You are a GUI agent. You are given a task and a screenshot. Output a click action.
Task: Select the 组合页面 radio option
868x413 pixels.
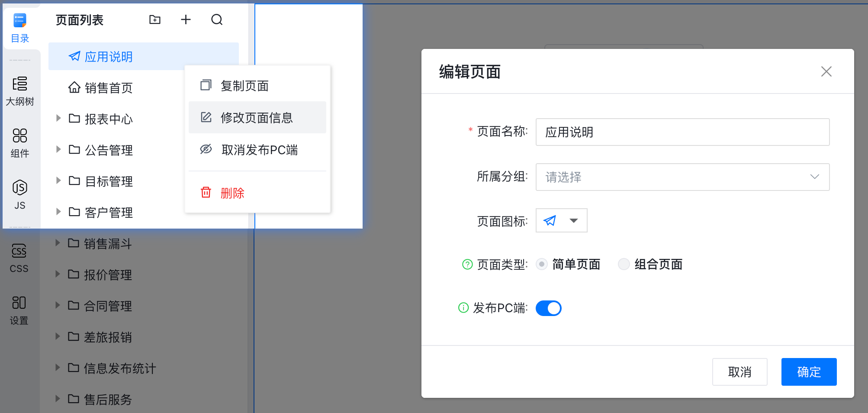(624, 264)
